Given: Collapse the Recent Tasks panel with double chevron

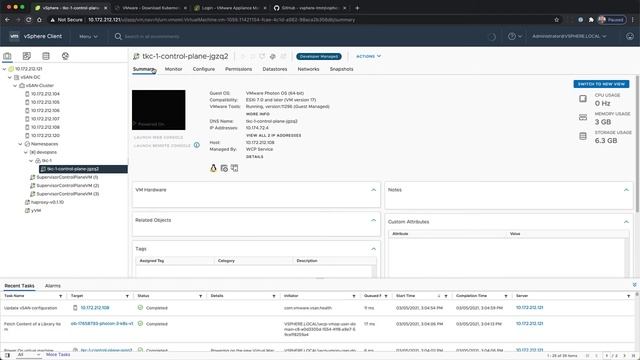Looking at the screenshot, I should pyautogui.click(x=634, y=285).
